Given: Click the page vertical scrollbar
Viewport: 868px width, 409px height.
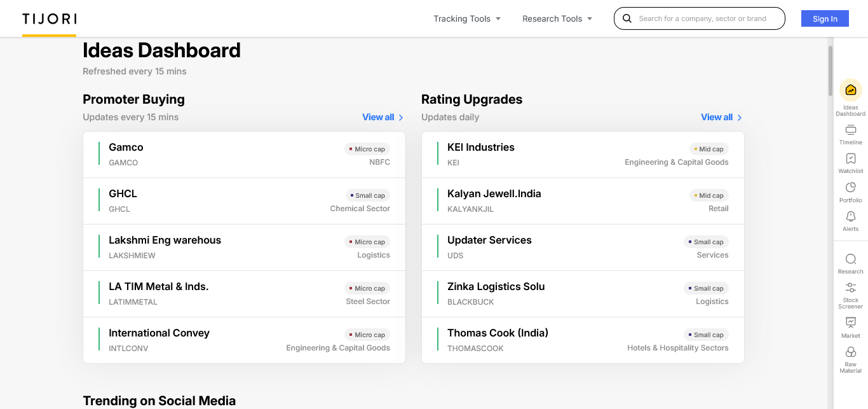Looking at the screenshot, I should click(831, 70).
